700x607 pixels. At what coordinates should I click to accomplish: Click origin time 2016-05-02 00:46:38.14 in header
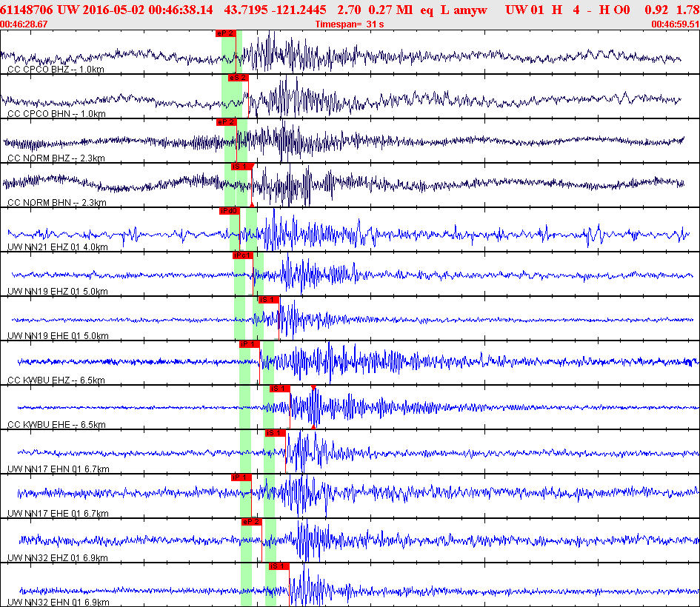coord(147,10)
